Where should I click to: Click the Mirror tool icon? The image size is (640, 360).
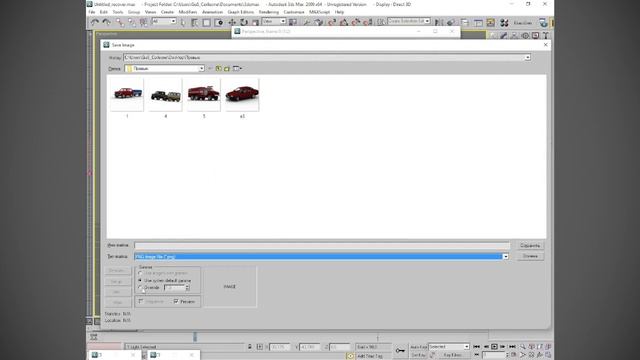(x=439, y=22)
